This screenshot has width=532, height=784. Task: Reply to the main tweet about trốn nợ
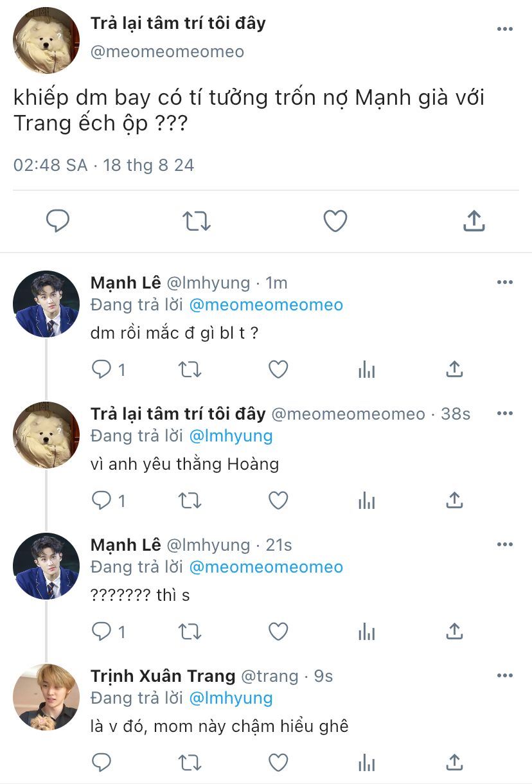coord(58,222)
